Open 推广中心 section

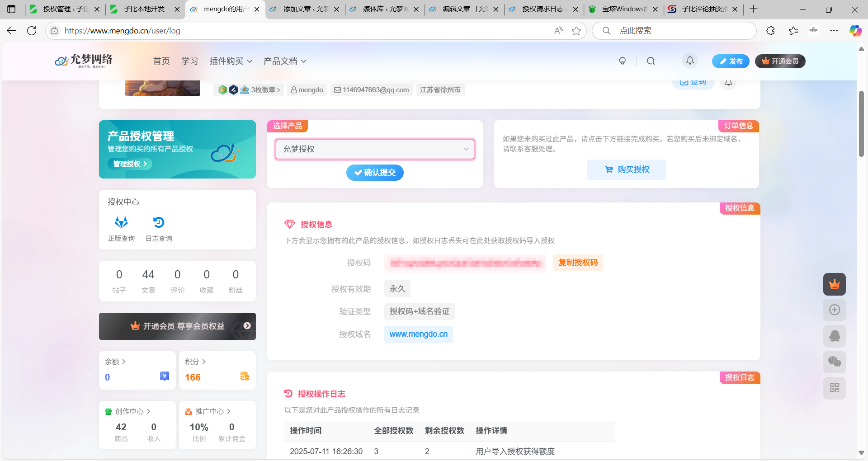tap(208, 411)
